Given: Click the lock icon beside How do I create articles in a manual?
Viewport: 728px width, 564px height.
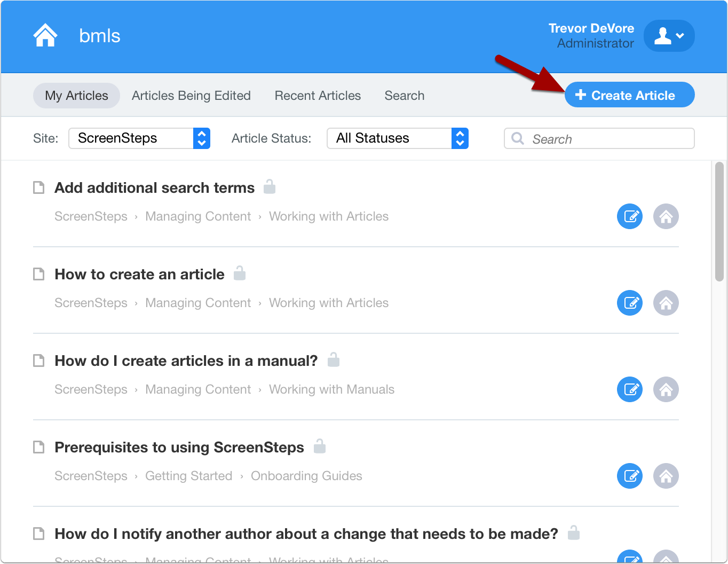Looking at the screenshot, I should tap(334, 359).
